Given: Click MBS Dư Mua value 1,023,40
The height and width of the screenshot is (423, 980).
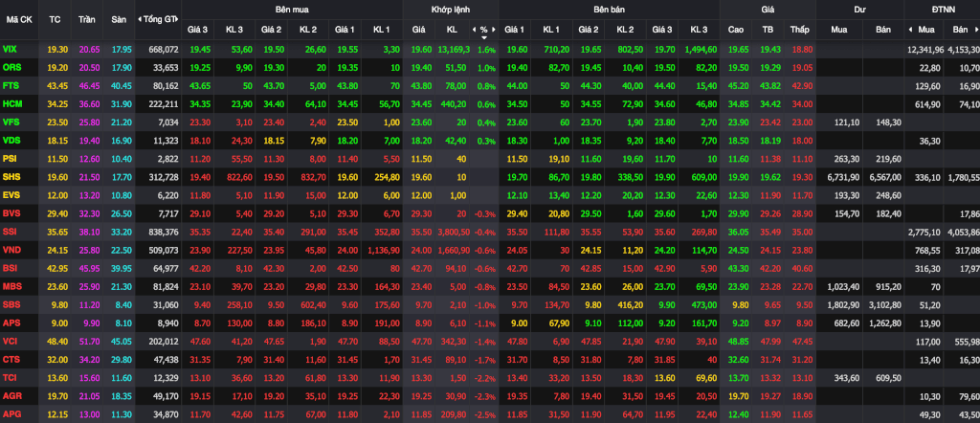Looking at the screenshot, I should point(841,286).
